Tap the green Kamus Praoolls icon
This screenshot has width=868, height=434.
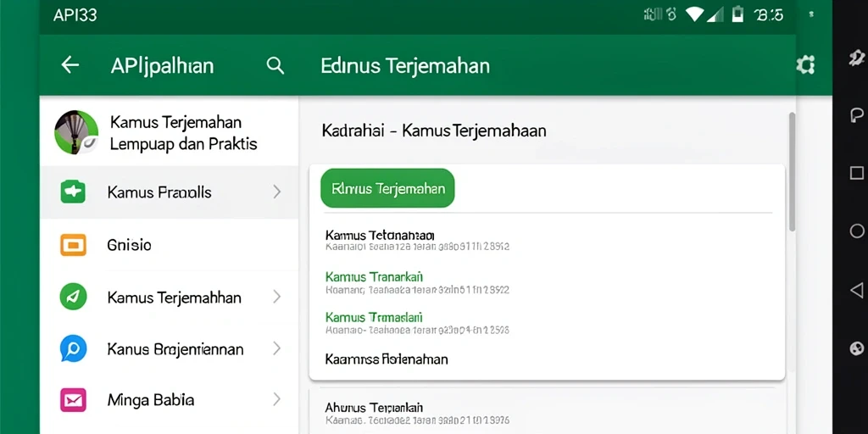[x=73, y=192]
